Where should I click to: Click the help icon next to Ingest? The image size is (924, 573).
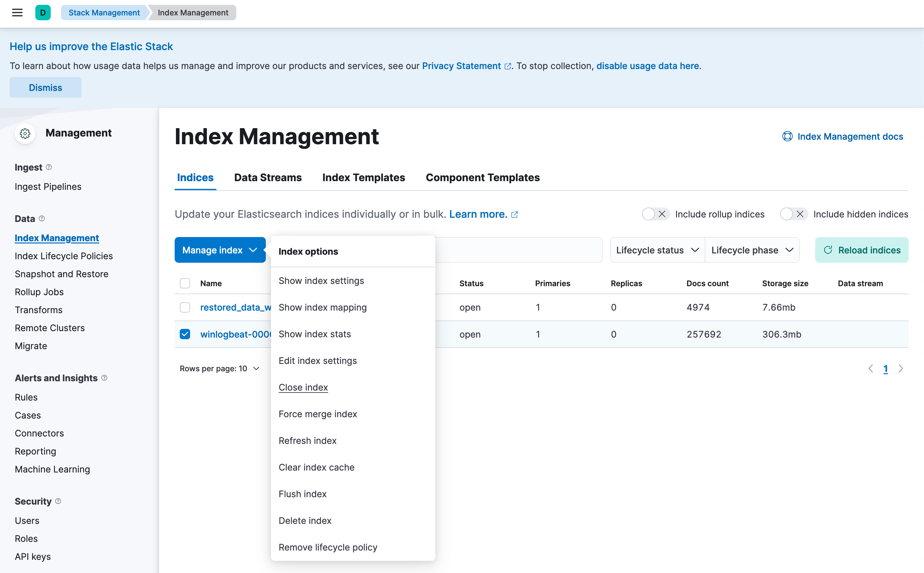[x=49, y=167]
